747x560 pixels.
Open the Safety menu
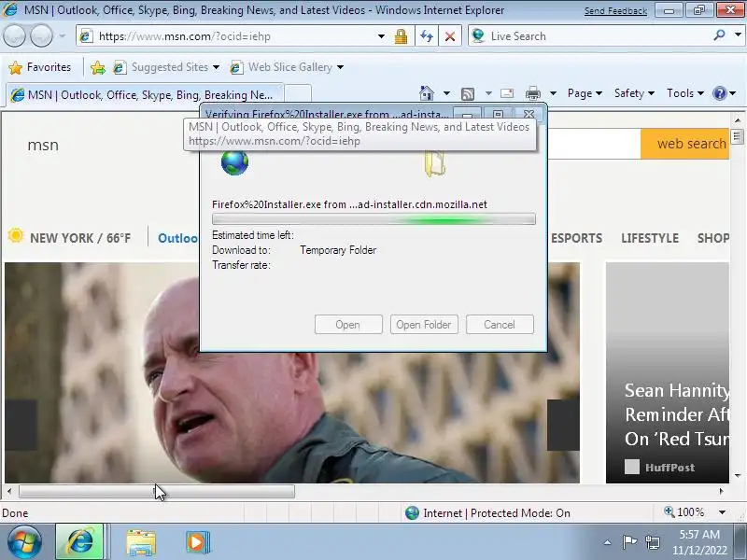point(634,93)
